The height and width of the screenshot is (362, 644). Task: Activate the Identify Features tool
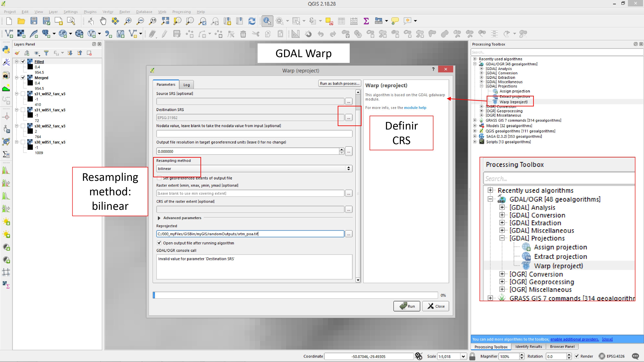click(267, 21)
